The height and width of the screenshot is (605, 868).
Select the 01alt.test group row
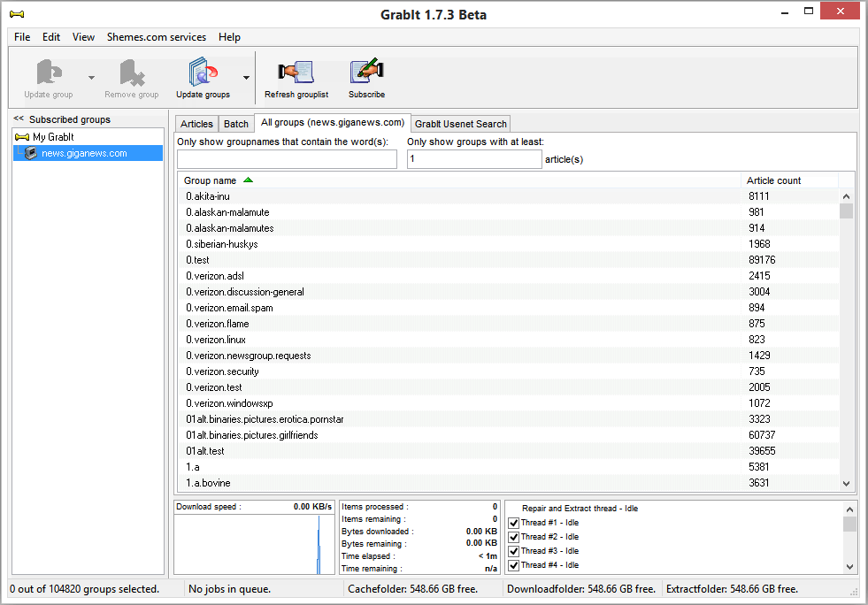[x=510, y=451]
